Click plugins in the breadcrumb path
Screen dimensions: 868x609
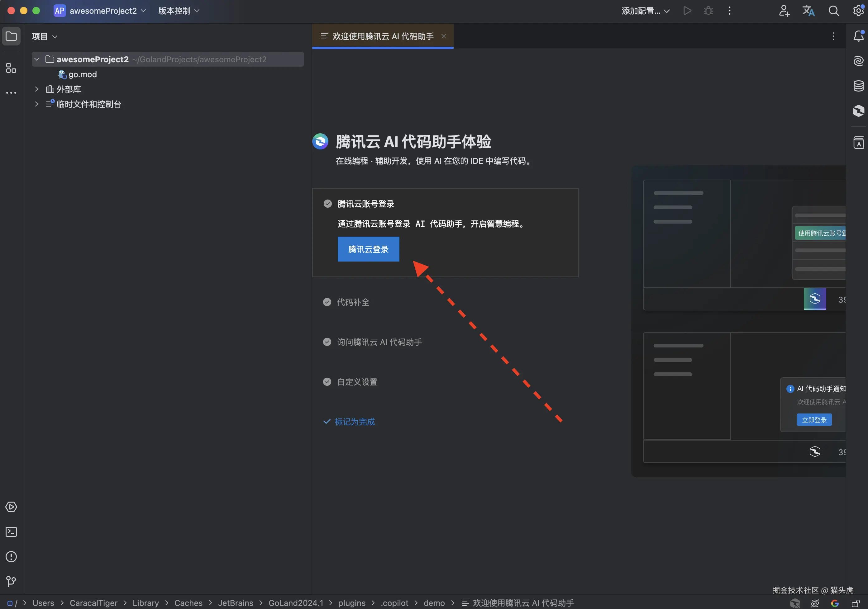click(351, 603)
